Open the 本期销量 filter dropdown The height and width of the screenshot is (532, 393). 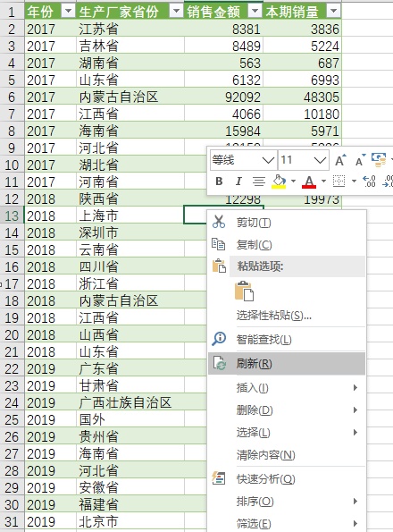click(x=333, y=12)
